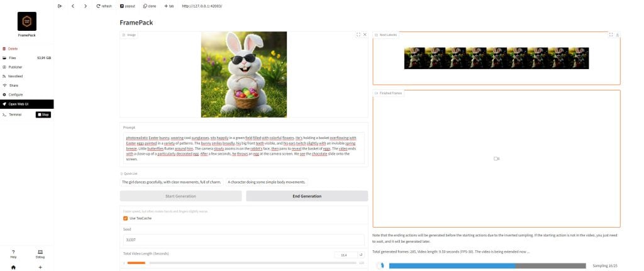Toggle the Use TeaCache checkbox
This screenshot has width=644, height=271.
(x=126, y=218)
